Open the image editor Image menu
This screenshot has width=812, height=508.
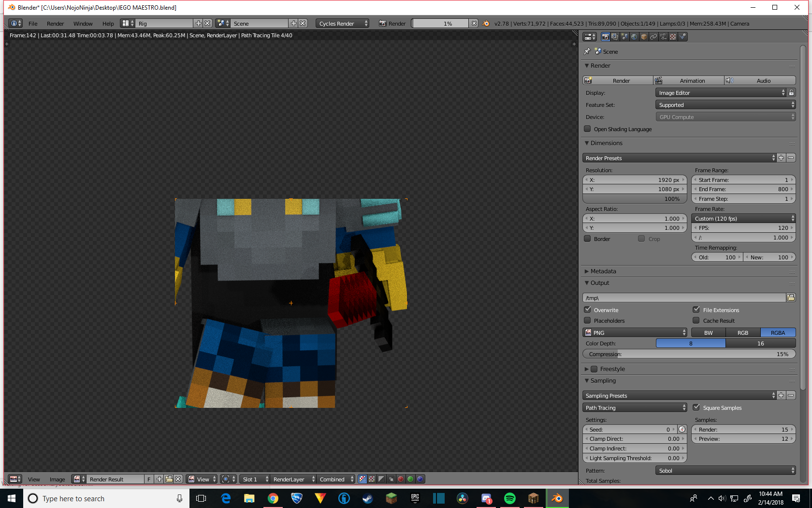tap(57, 479)
